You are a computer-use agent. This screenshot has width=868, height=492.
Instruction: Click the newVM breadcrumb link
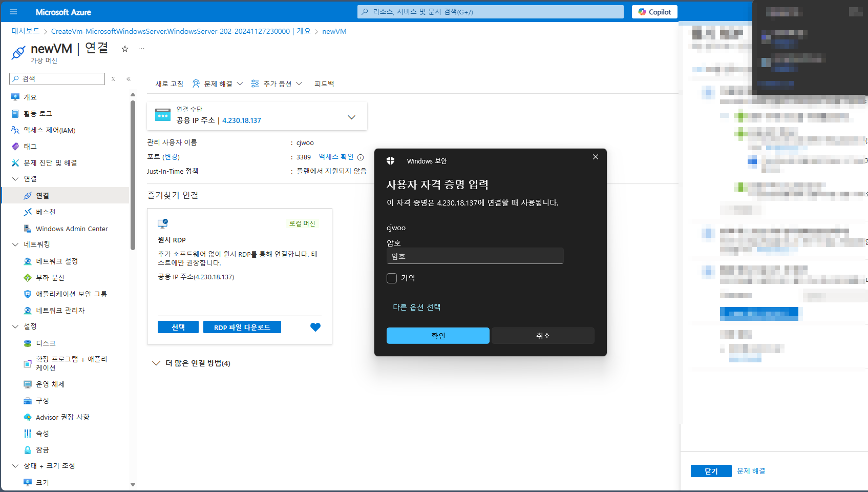(x=334, y=31)
